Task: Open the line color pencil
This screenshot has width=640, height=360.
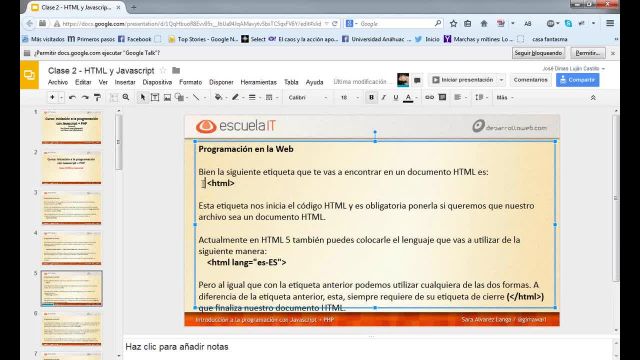Action: pyautogui.click(x=236, y=98)
